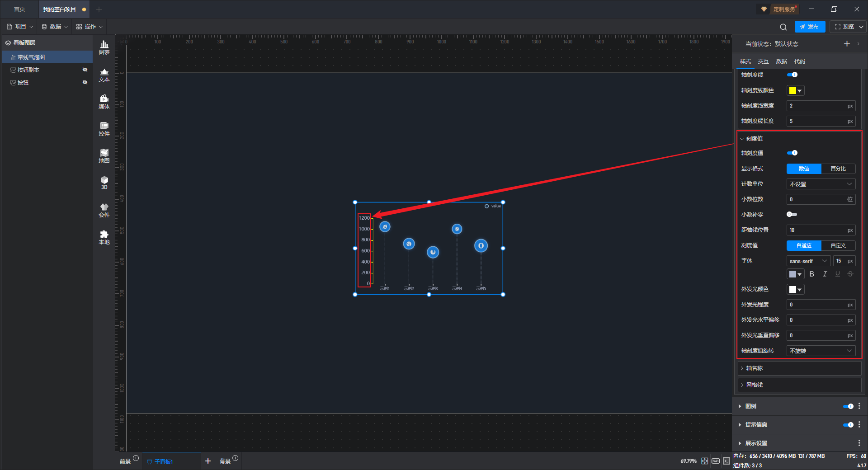The image size is (868, 470).
Task: Toggle the 轴刻度值 axis tick value switch
Action: click(792, 153)
